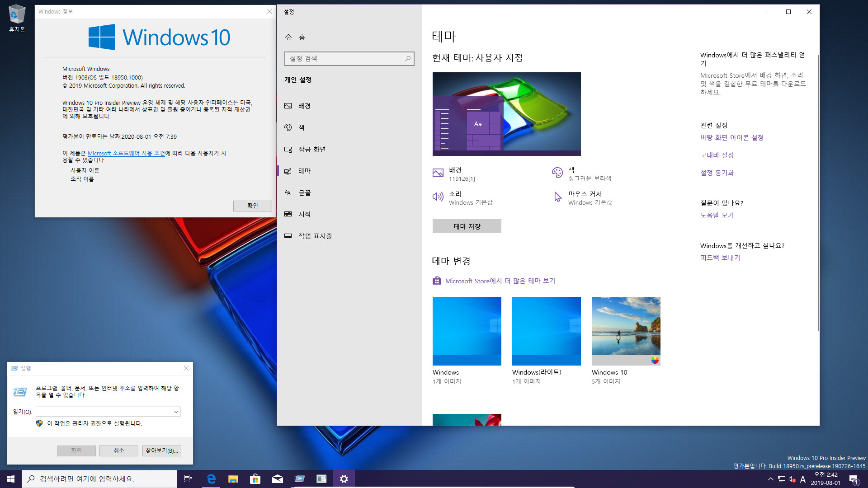Image resolution: width=868 pixels, height=488 pixels.
Task: Click the Lock screen icon in sidebar
Action: pos(288,149)
